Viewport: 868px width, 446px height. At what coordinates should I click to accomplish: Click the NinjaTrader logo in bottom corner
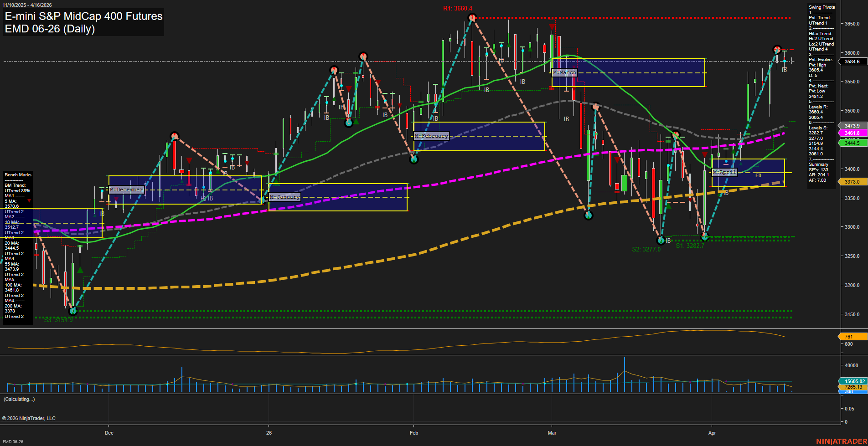(841, 441)
